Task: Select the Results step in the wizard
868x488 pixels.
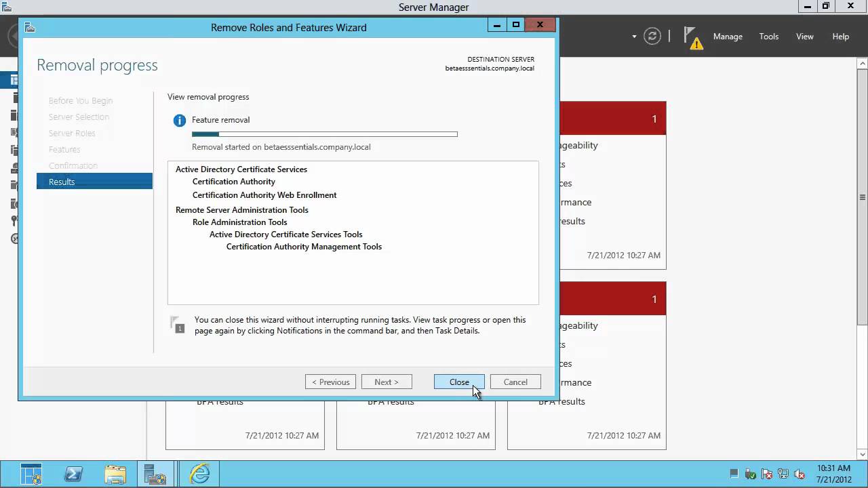Action: pos(94,182)
